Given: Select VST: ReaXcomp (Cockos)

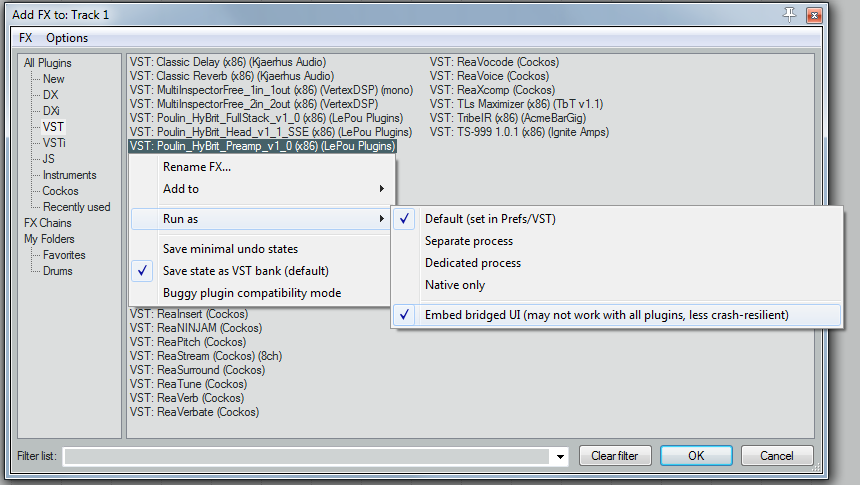Looking at the screenshot, I should pyautogui.click(x=492, y=90).
